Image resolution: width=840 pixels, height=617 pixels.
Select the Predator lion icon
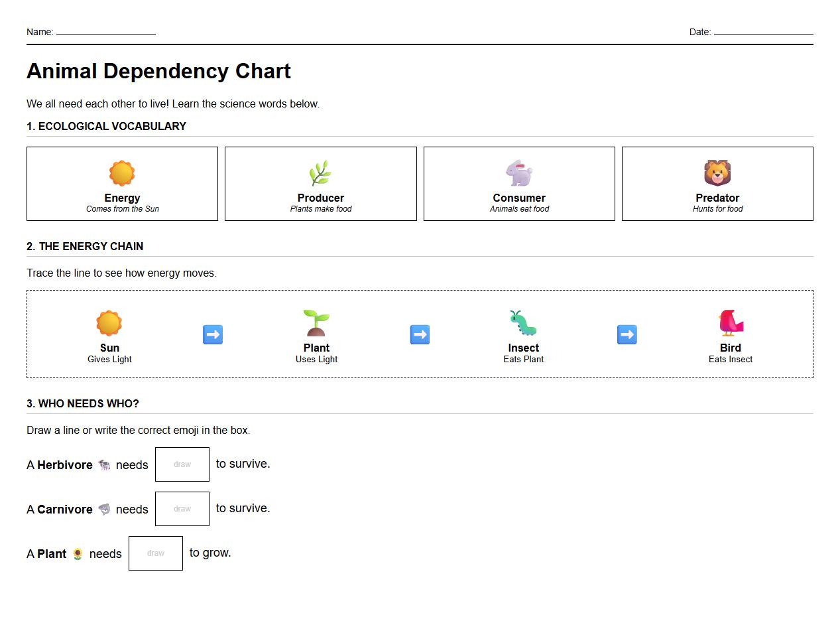[x=717, y=172]
